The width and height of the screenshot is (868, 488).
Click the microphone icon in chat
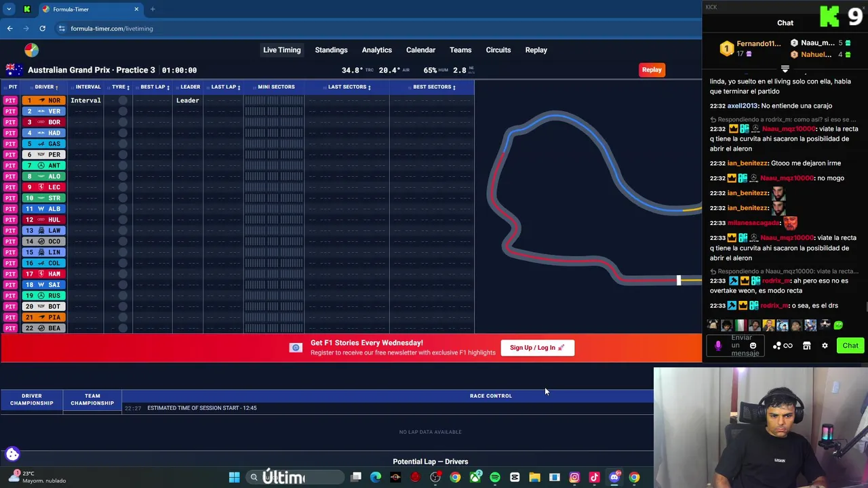(x=718, y=346)
